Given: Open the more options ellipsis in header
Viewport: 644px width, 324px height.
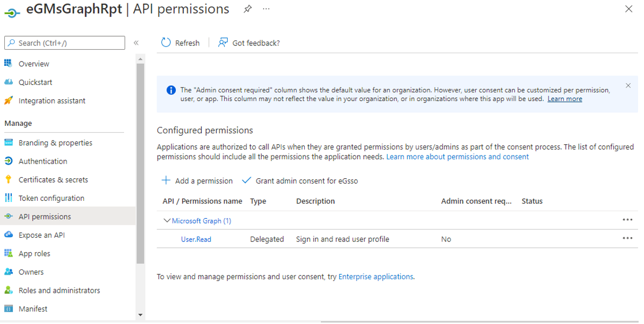Looking at the screenshot, I should (266, 9).
